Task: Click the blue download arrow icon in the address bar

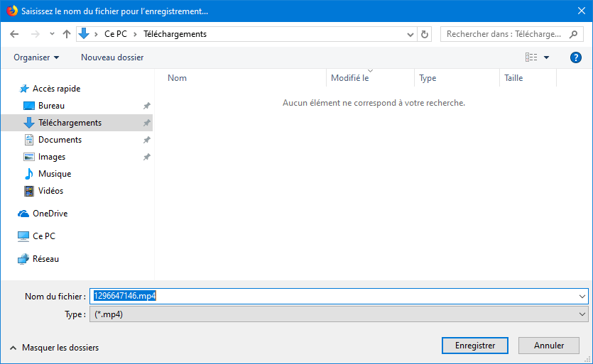Action: click(84, 33)
